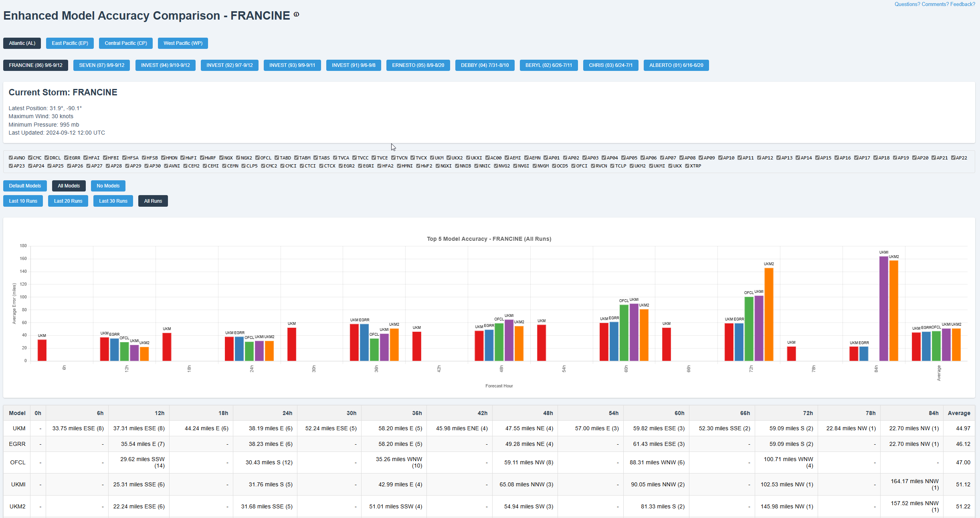The image size is (980, 518).
Task: Filter to Last 30 Runs
Action: click(113, 201)
